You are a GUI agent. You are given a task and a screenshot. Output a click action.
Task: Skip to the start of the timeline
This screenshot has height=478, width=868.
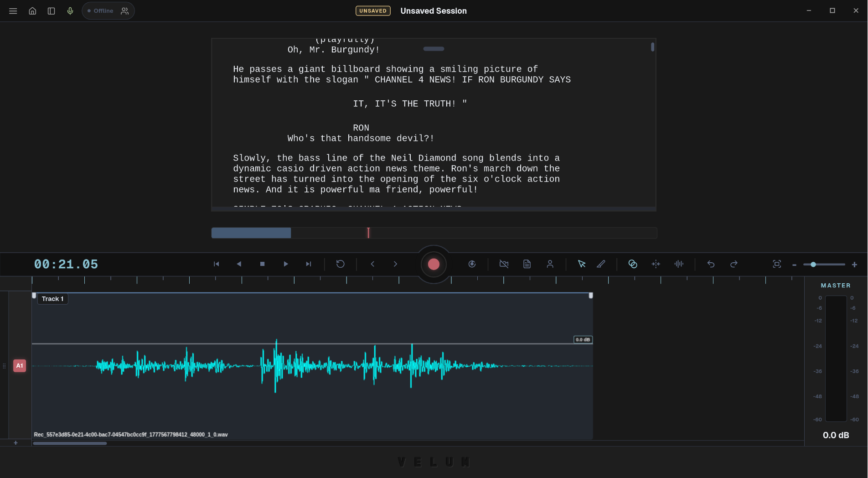coord(216,264)
